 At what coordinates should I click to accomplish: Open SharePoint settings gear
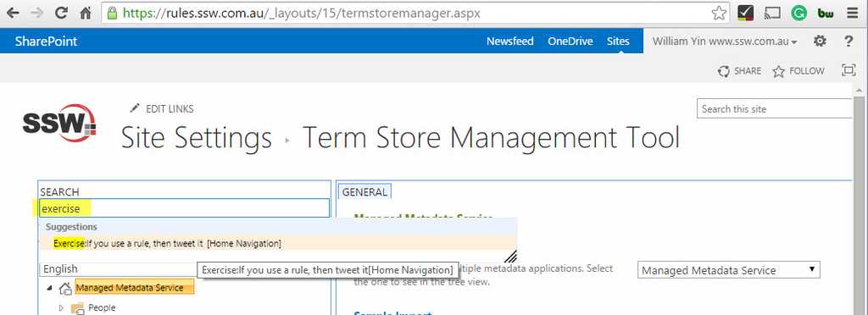click(x=820, y=41)
